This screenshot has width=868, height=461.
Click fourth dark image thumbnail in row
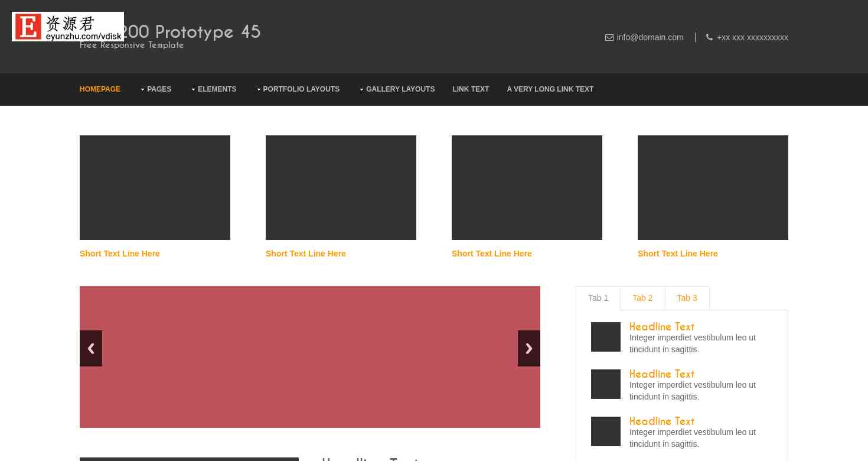coord(713,187)
